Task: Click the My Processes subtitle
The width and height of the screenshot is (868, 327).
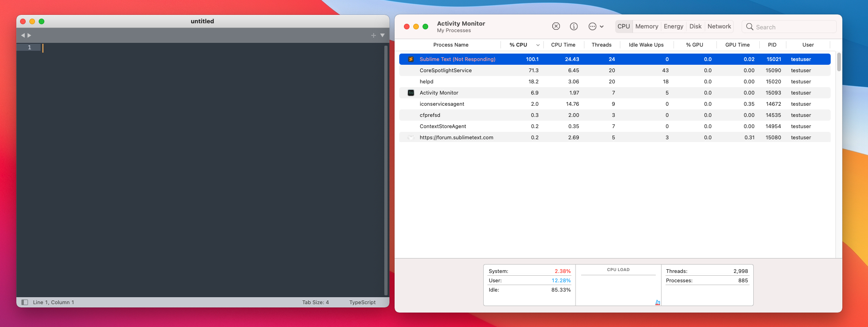Action: click(454, 31)
